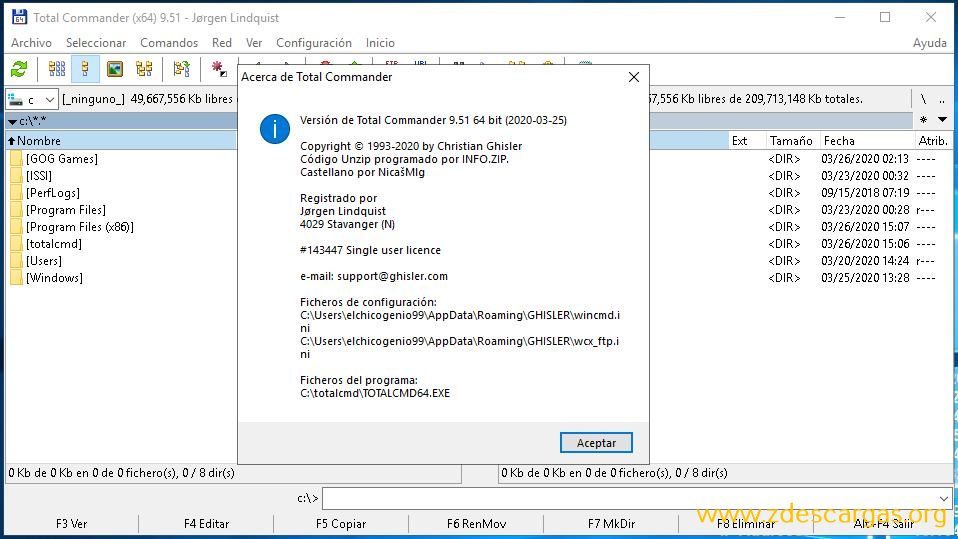
Task: Click the folder icon beside Program Files (x86)
Action: tap(16, 227)
